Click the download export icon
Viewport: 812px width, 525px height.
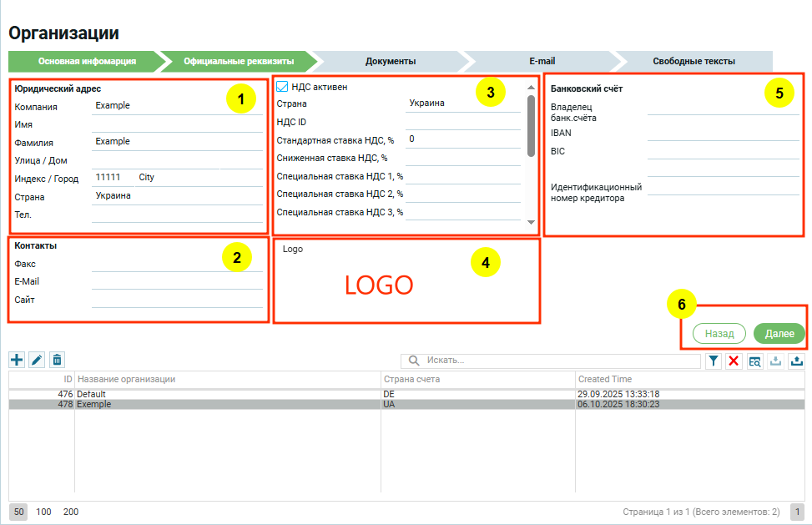(775, 361)
